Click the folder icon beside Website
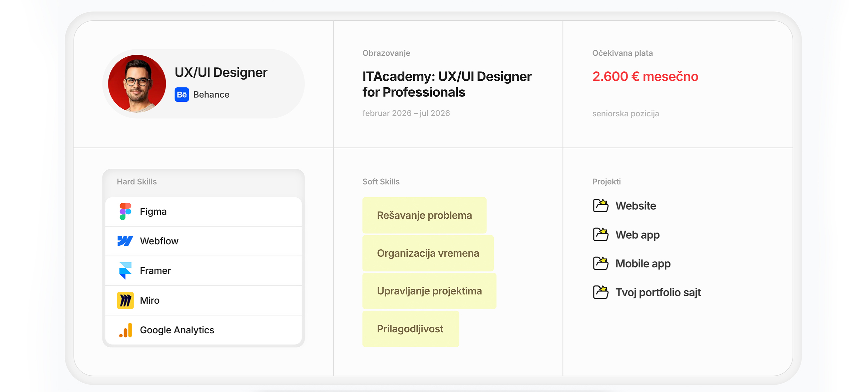Image resolution: width=868 pixels, height=392 pixels. pos(600,205)
